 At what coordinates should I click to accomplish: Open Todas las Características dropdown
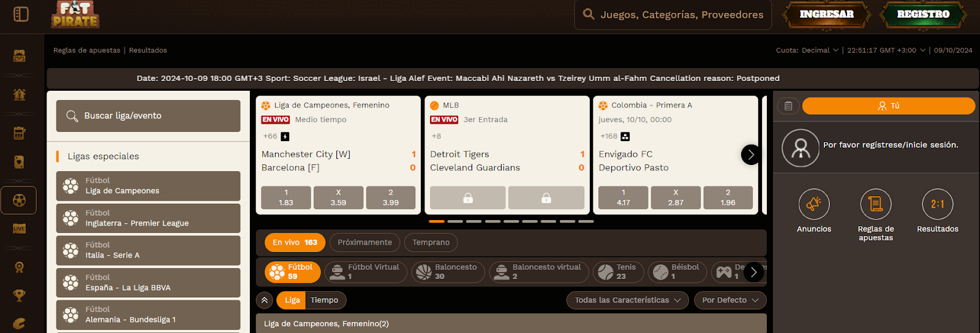click(x=628, y=300)
